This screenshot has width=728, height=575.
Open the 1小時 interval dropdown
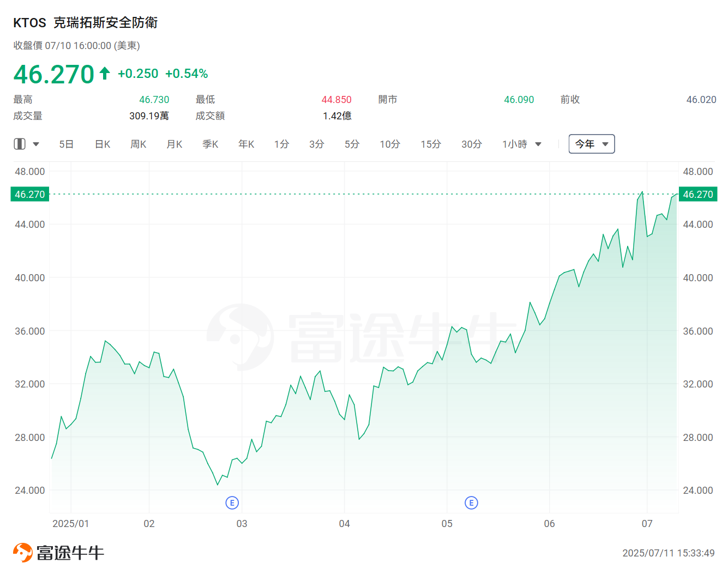(521, 144)
